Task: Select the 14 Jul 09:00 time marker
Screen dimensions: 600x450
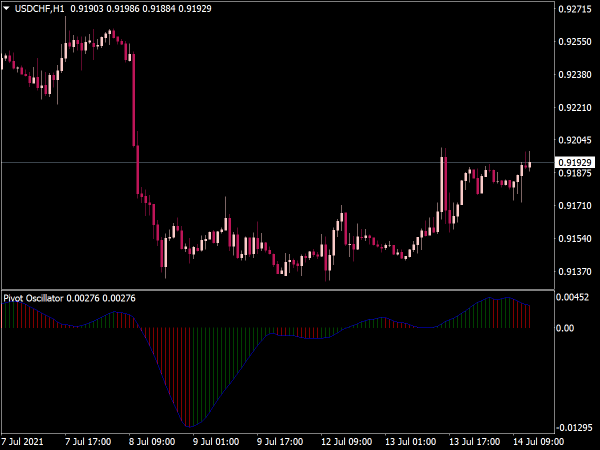Action: click(538, 442)
